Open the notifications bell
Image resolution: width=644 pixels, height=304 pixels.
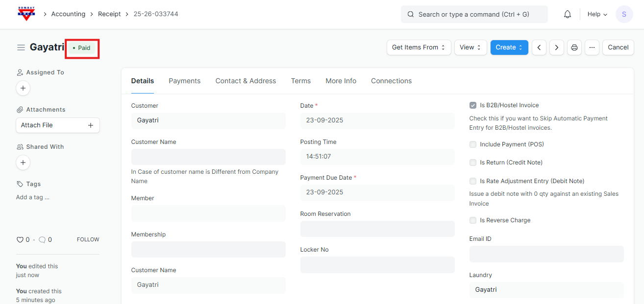[567, 14]
